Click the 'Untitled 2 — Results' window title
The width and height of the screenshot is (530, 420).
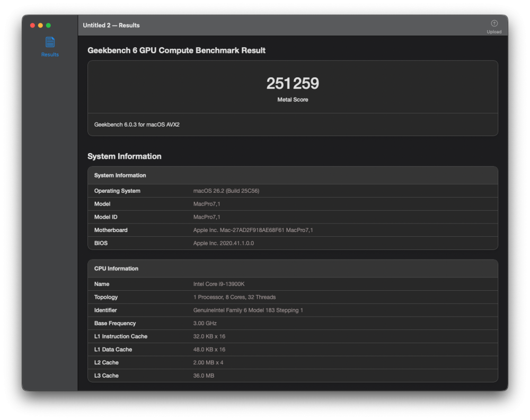[x=111, y=25]
